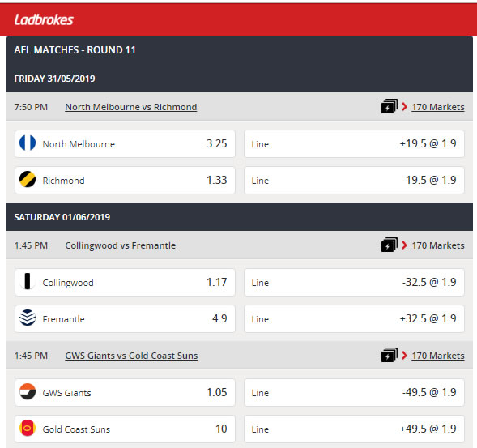Screen dimensions: 477x448
Task: Bet on Gold Coast Suns to win at 10
Action: tap(125, 429)
